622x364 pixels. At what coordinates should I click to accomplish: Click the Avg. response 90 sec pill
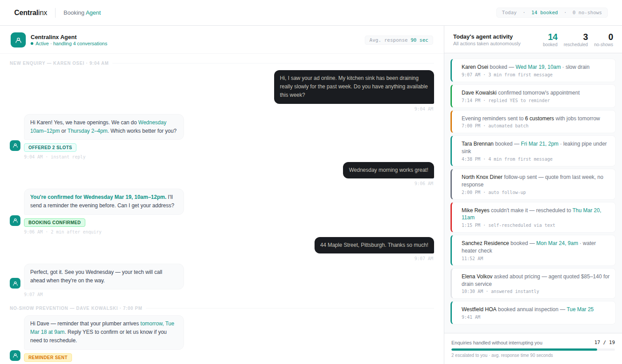coord(399,40)
